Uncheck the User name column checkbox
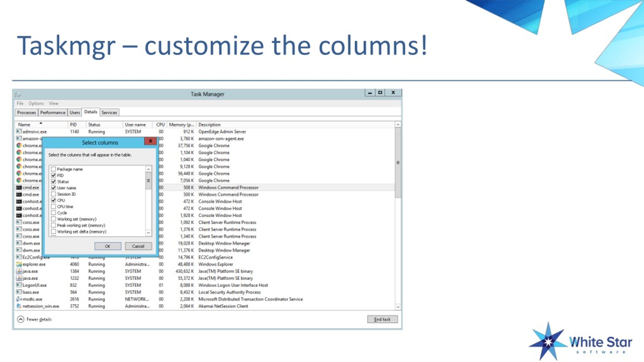The width and height of the screenshot is (644, 362). pyautogui.click(x=53, y=188)
